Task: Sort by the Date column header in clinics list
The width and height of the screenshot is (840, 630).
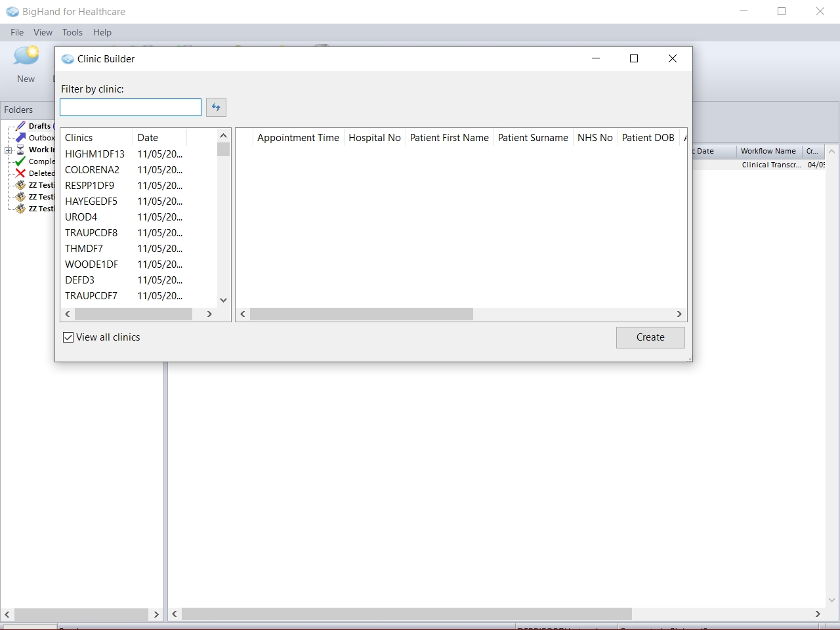Action: tap(160, 138)
